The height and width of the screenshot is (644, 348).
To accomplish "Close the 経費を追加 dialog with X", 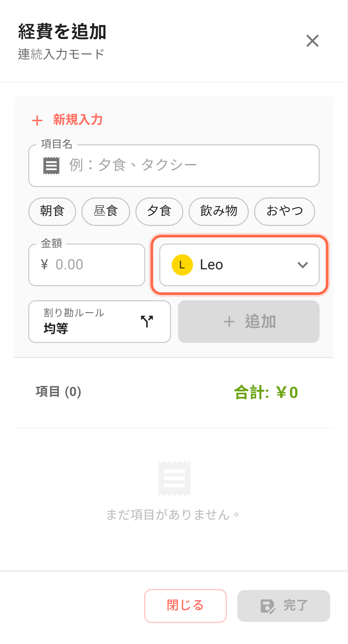I will [312, 41].
